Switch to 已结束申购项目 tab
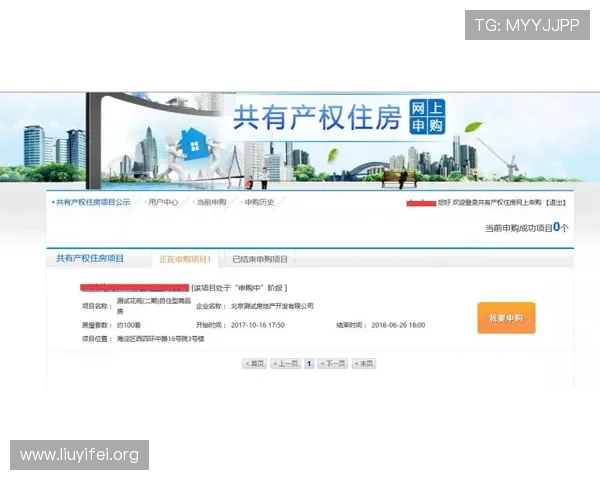 [x=260, y=259]
